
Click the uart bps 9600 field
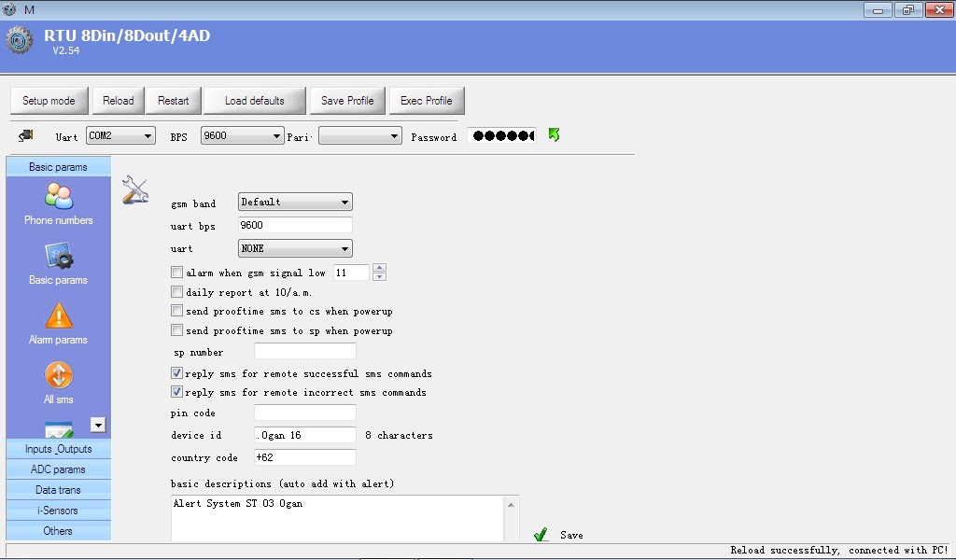pos(295,225)
